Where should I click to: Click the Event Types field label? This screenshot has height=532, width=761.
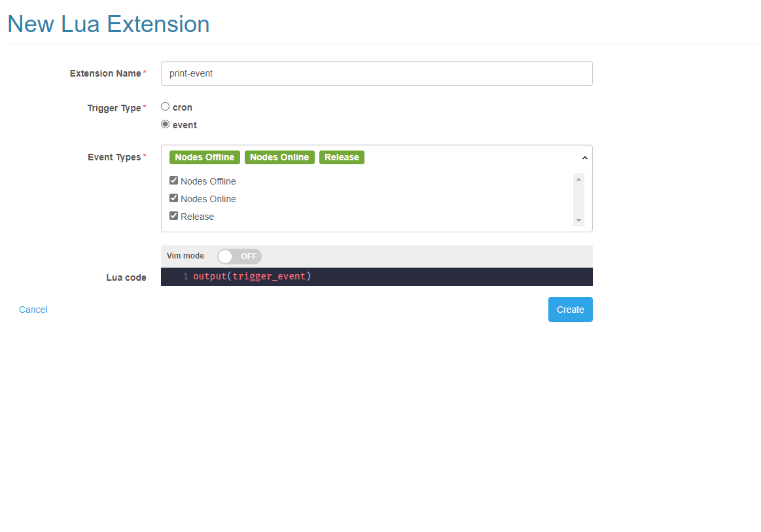(114, 157)
